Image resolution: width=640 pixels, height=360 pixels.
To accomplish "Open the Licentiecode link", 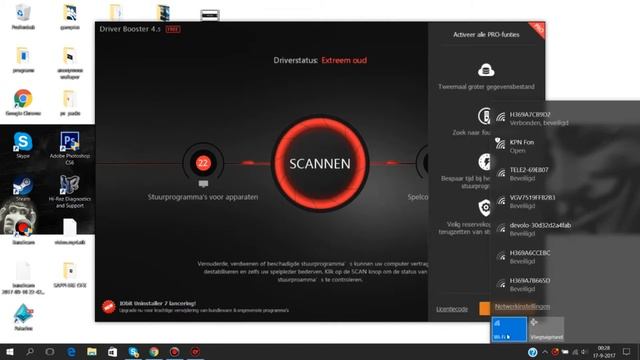I will pyautogui.click(x=452, y=309).
